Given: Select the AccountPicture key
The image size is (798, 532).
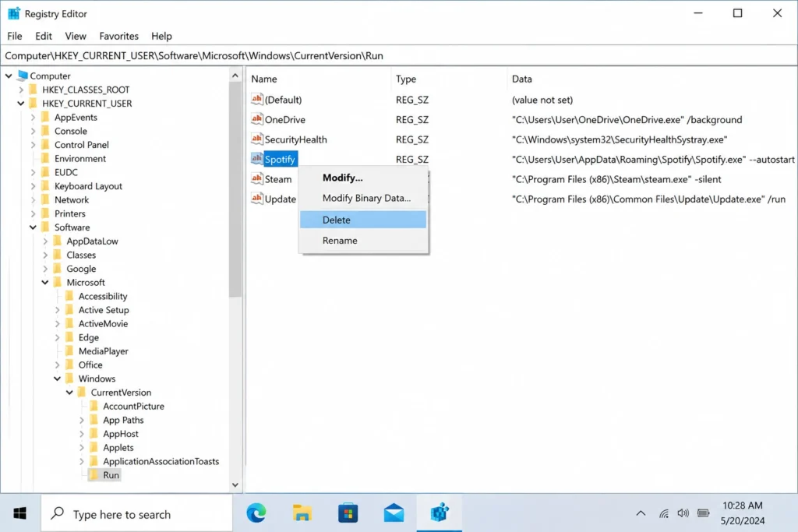Looking at the screenshot, I should coord(133,407).
